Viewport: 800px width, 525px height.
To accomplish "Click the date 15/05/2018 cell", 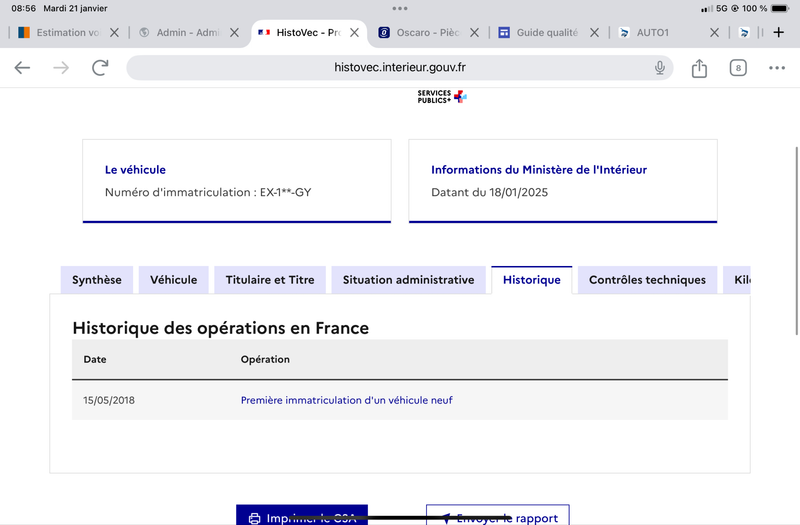I will click(x=109, y=401).
